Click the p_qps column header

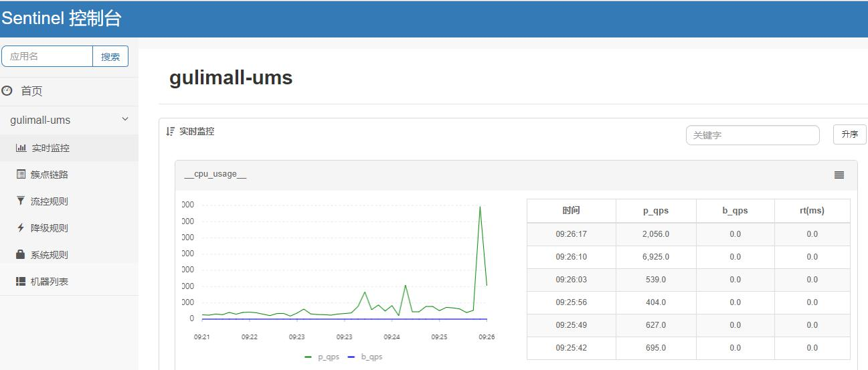point(656,210)
